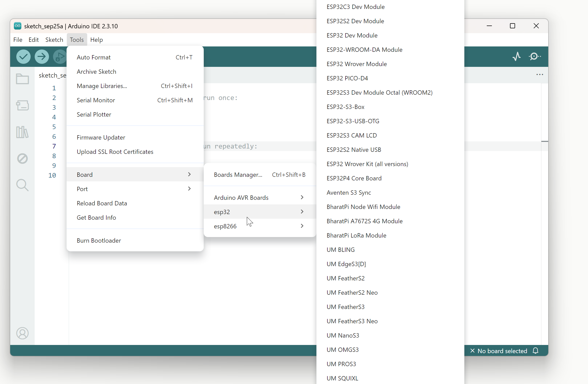Choose Burn Bootloader option
Image resolution: width=588 pixels, height=384 pixels.
[x=135, y=240]
